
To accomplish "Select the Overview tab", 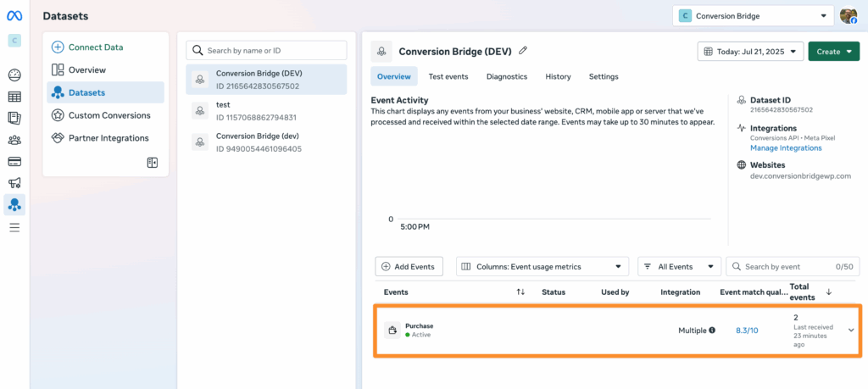I will pos(394,76).
